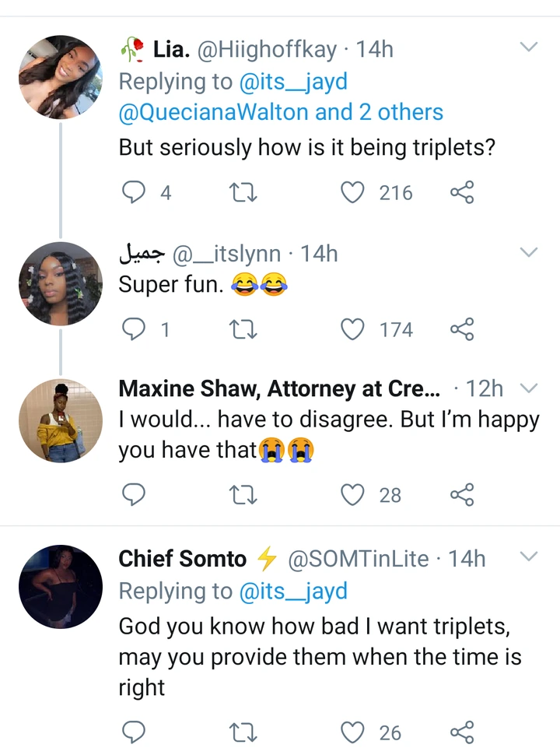Like Lia's tweet with 216 likes

(353, 192)
